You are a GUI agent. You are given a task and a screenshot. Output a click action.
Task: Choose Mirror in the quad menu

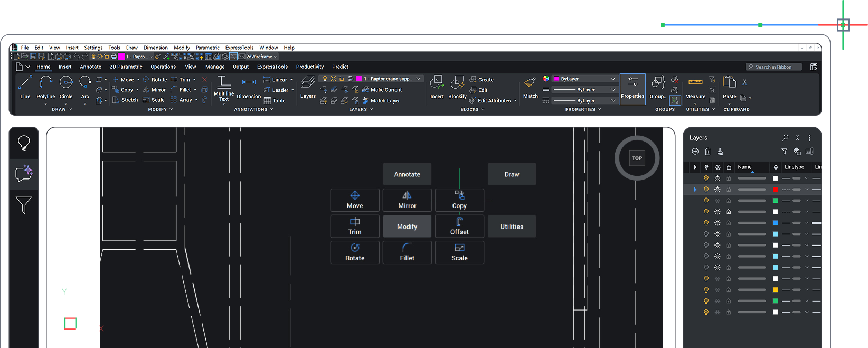tap(407, 200)
